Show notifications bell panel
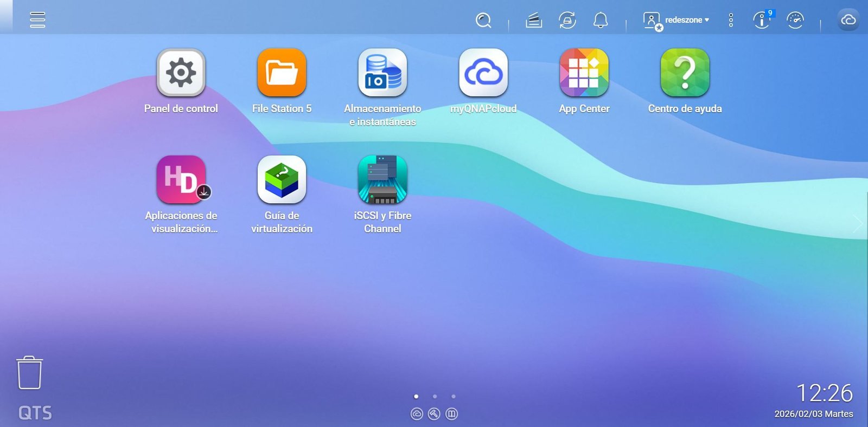Viewport: 868px width, 427px height. point(600,21)
